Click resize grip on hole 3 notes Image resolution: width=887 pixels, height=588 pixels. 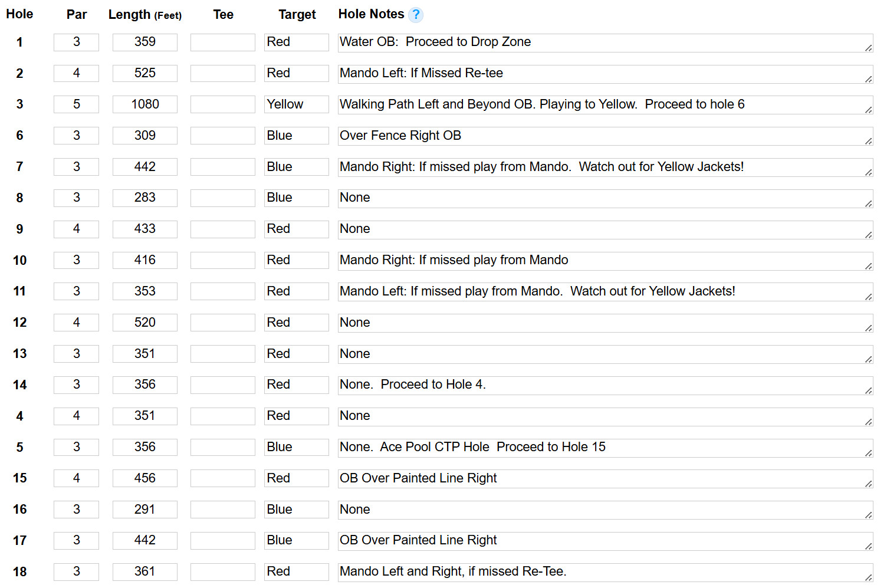[x=869, y=110]
